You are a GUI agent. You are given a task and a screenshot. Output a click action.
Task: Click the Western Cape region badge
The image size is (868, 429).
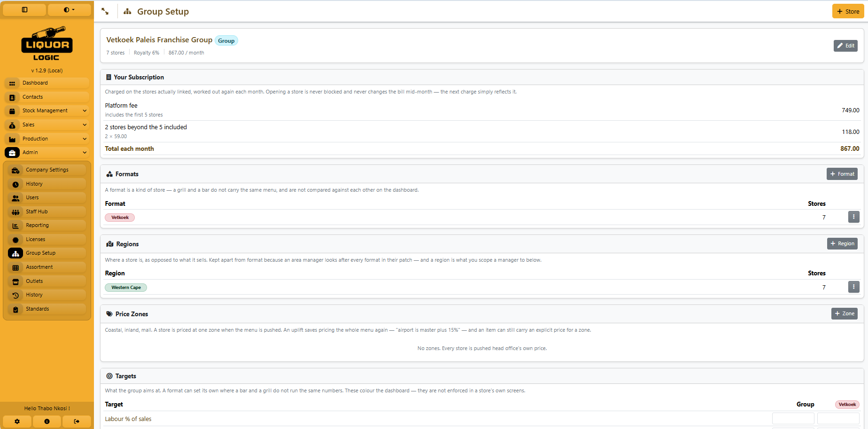coord(126,288)
